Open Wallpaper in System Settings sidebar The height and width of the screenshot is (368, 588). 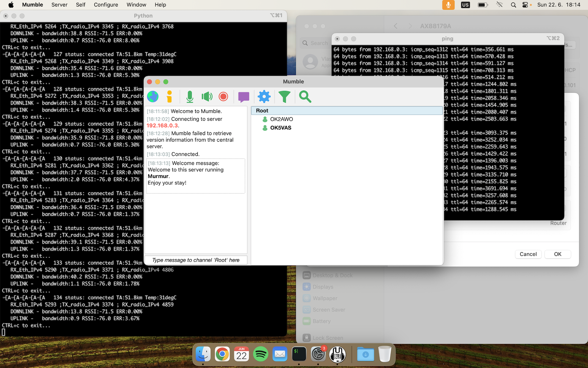coord(320,298)
